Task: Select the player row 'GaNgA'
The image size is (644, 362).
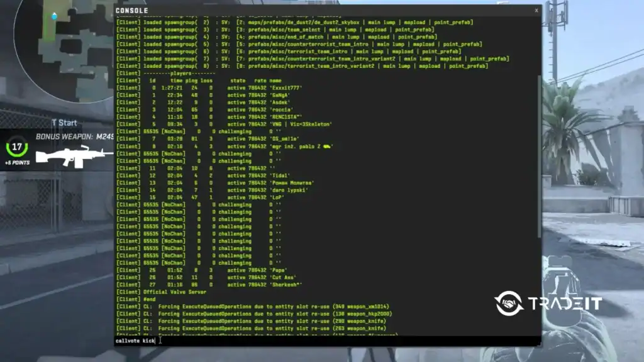Action: coord(203,96)
